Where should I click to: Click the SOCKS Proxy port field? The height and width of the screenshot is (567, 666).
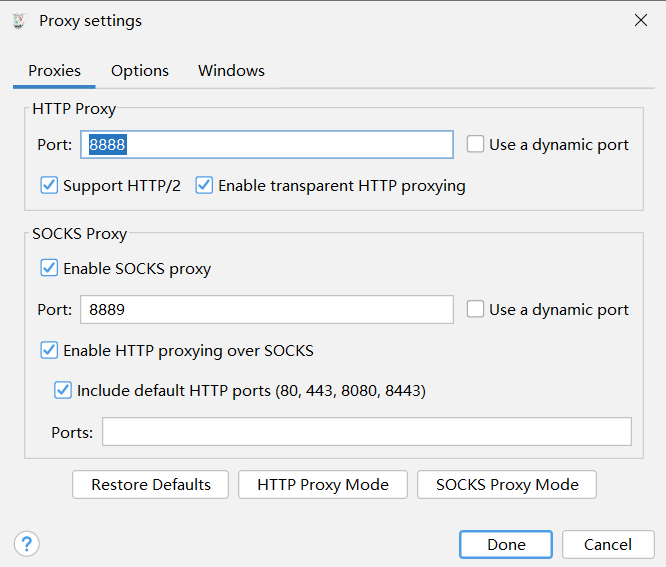pyautogui.click(x=266, y=310)
